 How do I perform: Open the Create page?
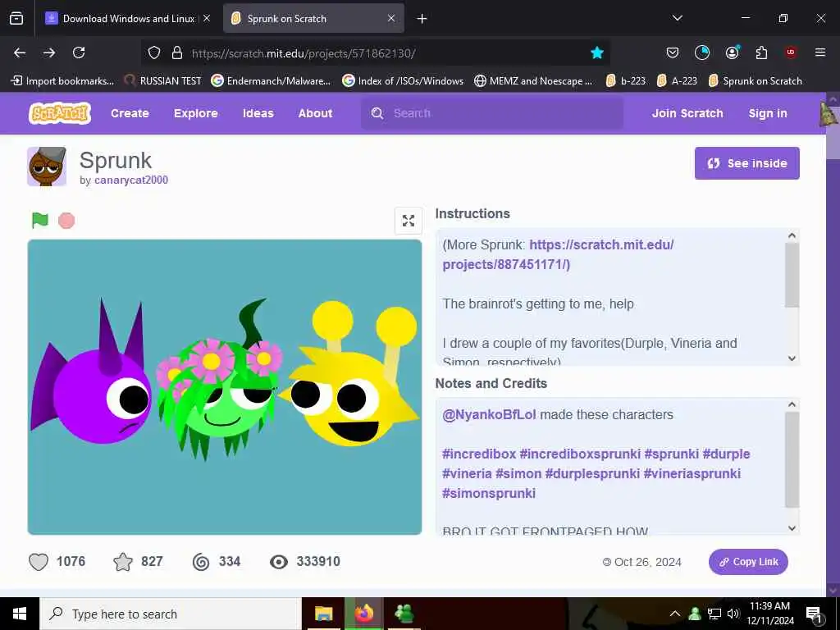pyautogui.click(x=130, y=113)
